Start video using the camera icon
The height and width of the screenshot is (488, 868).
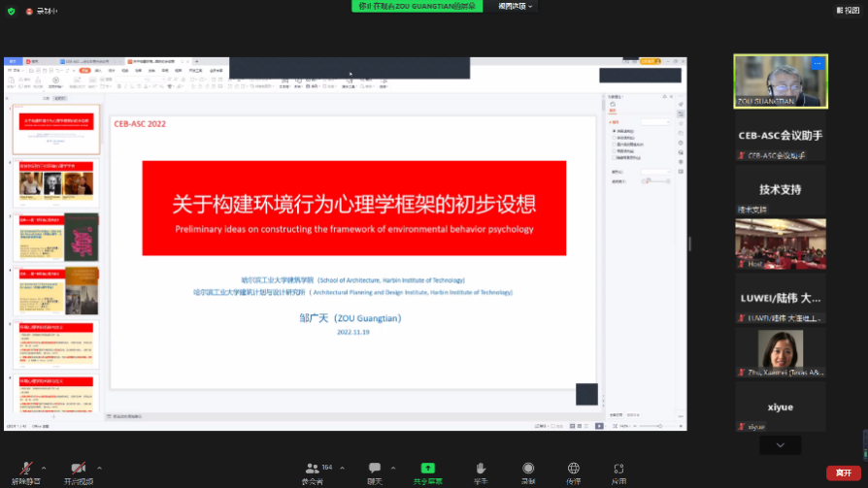click(79, 469)
